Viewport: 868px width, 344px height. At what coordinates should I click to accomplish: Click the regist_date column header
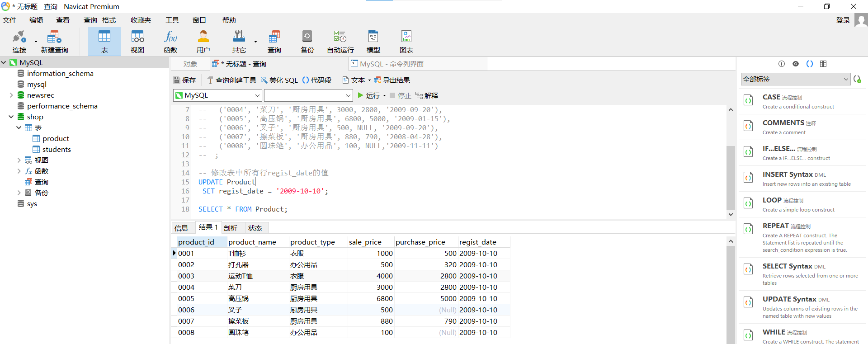(x=484, y=242)
